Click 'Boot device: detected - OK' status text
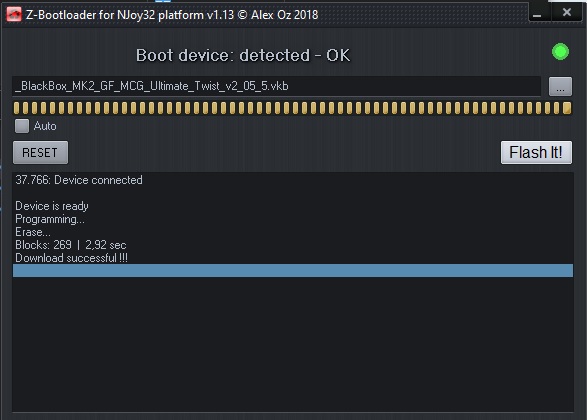 pos(243,56)
